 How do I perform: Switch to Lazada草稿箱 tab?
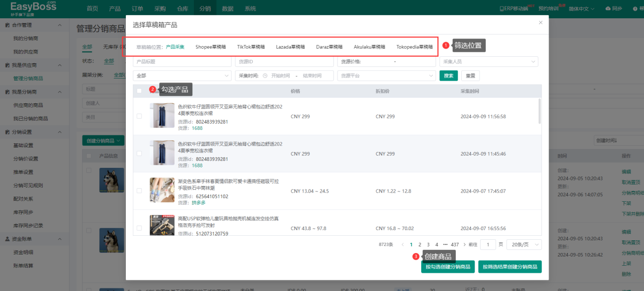pos(290,47)
